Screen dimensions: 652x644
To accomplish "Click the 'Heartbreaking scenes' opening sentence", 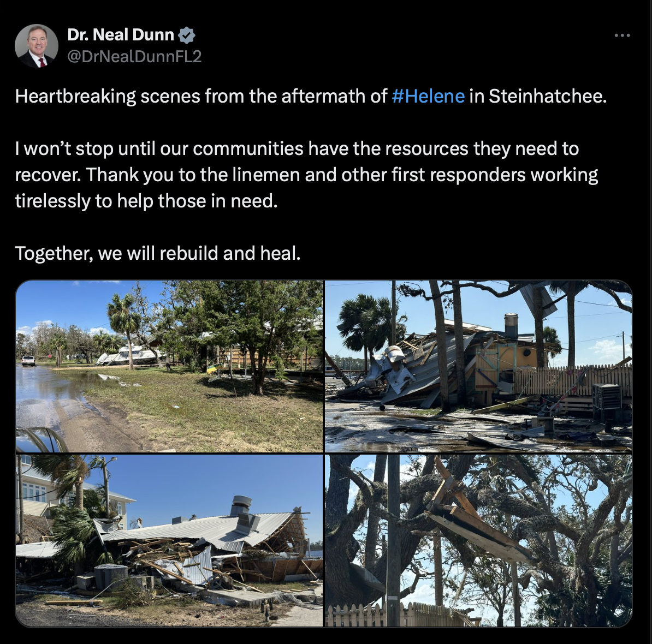I will [x=311, y=97].
